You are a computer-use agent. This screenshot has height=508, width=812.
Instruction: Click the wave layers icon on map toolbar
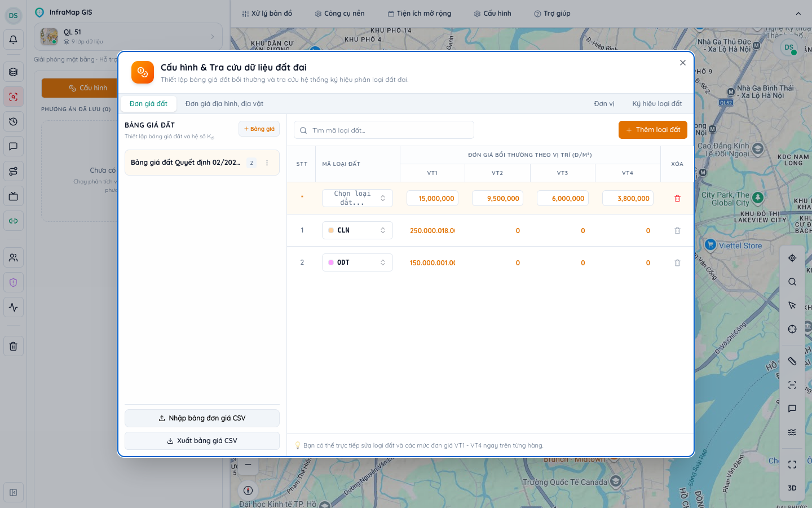[x=792, y=432]
